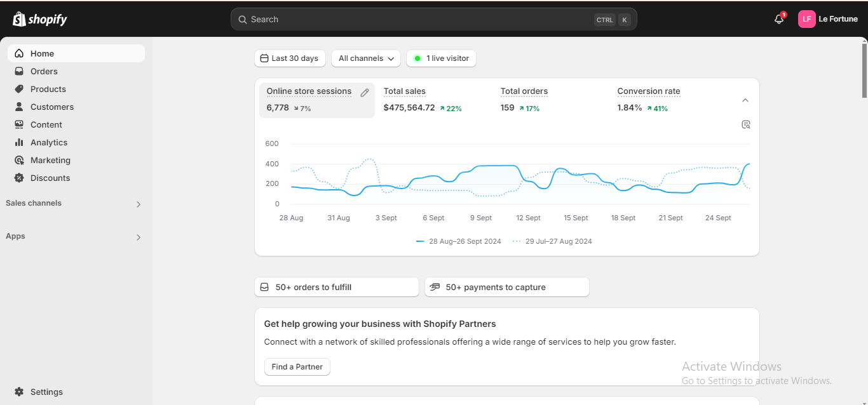Click the Discounts badge icon

[19, 178]
